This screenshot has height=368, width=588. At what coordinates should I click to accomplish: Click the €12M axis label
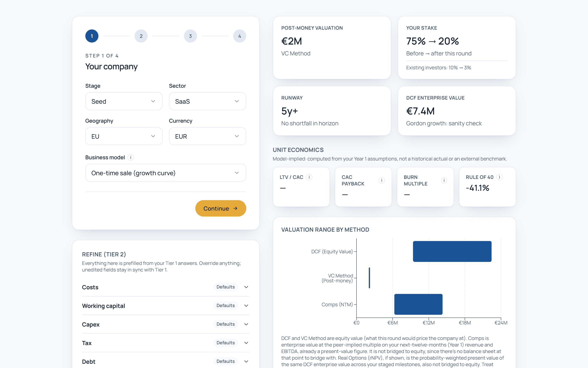429,323
